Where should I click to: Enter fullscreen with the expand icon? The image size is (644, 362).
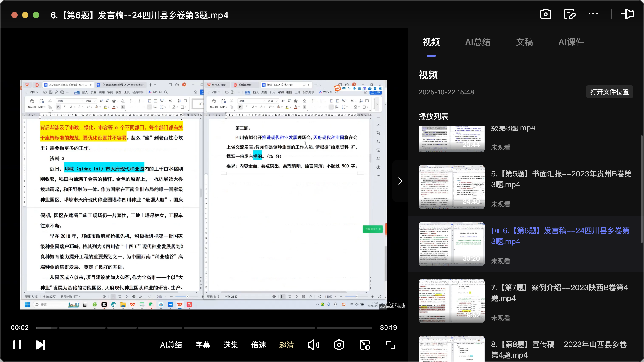tap(390, 345)
